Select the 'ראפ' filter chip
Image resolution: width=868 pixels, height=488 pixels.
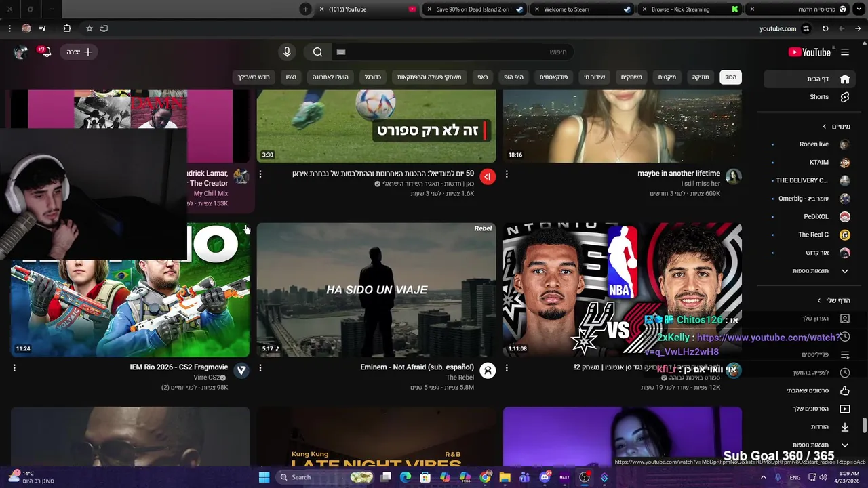483,77
